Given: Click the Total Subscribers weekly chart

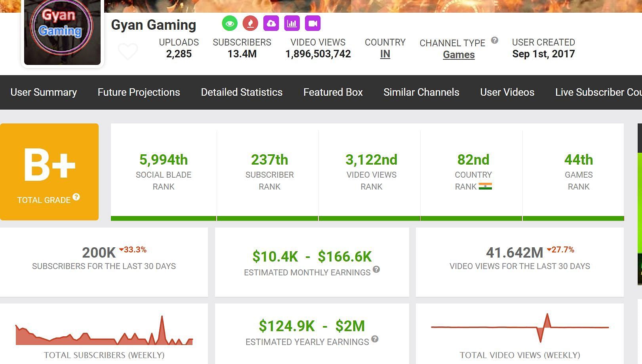Looking at the screenshot, I should (x=104, y=330).
